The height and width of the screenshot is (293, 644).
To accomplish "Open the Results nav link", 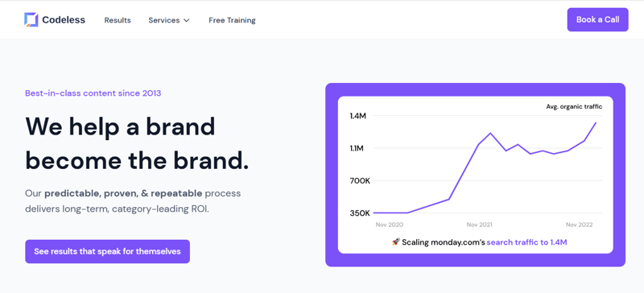I will tap(118, 20).
